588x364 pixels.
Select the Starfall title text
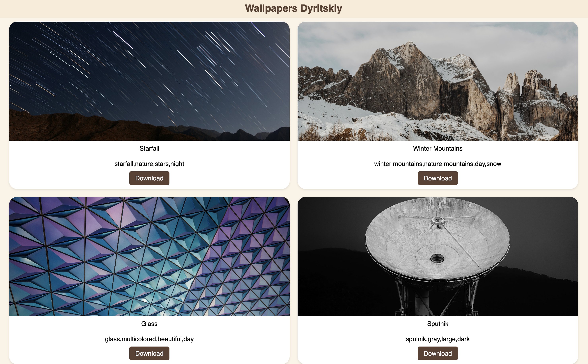(x=149, y=148)
